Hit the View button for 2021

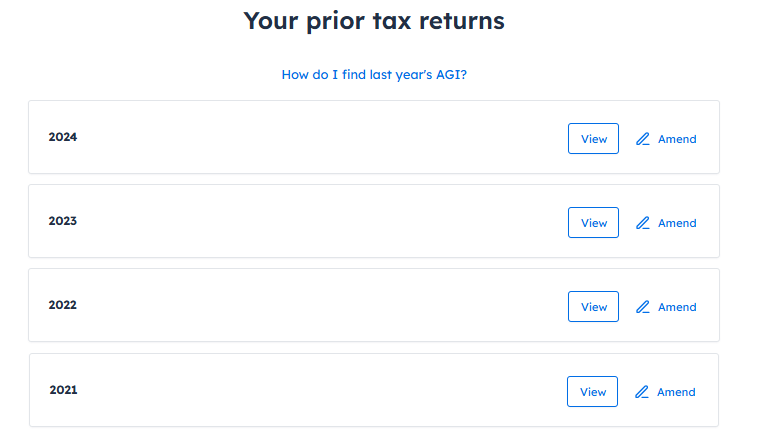(593, 392)
